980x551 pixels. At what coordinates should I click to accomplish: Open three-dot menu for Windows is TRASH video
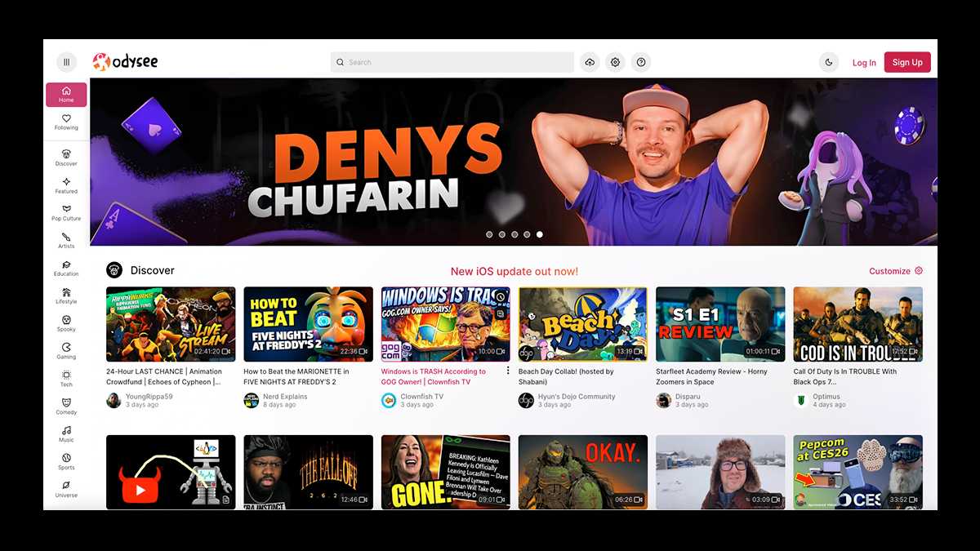click(x=508, y=371)
